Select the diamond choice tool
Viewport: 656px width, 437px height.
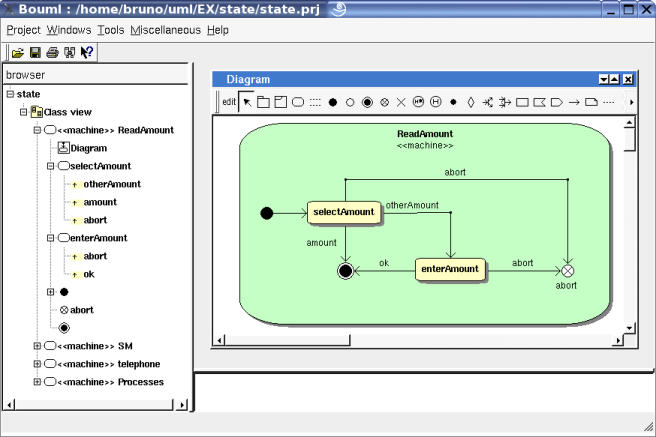point(470,102)
